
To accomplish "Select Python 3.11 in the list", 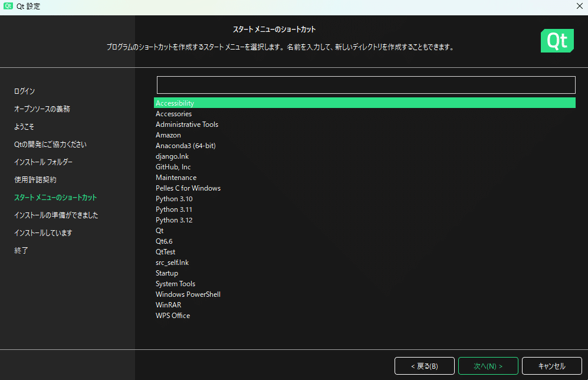I will click(x=364, y=209).
